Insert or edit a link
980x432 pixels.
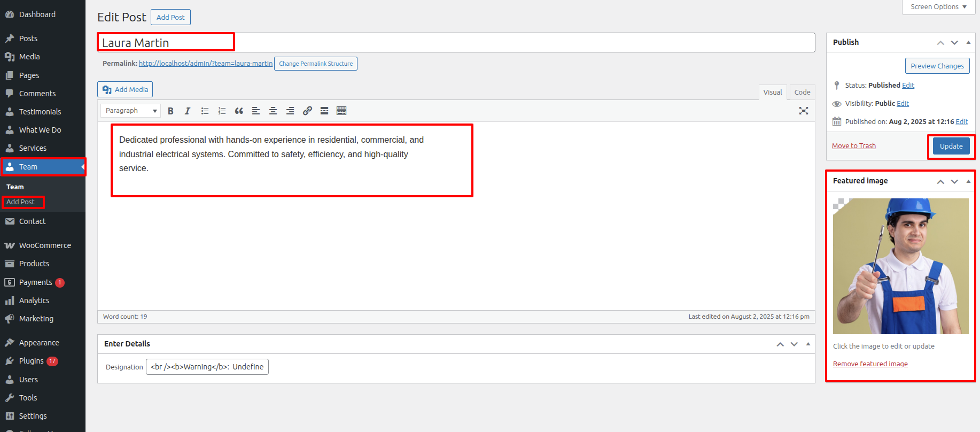click(x=307, y=111)
